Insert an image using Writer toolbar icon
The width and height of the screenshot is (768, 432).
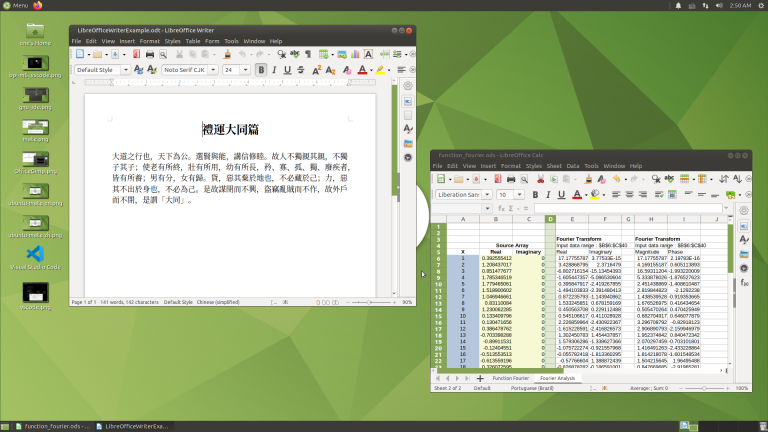pos(342,54)
